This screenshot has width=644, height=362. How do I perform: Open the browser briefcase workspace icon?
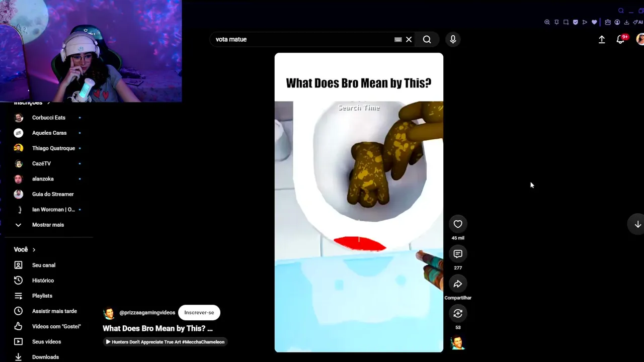pos(608,22)
